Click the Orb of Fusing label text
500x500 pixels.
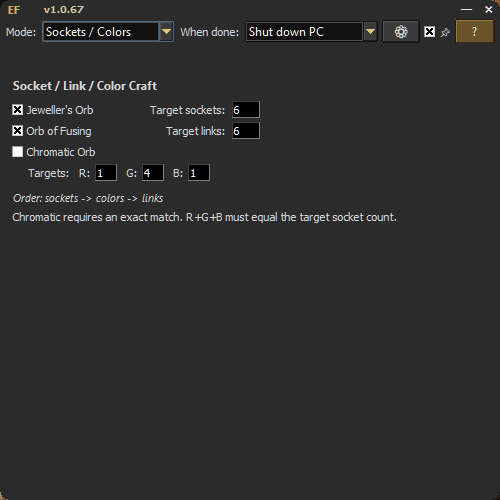tap(59, 131)
